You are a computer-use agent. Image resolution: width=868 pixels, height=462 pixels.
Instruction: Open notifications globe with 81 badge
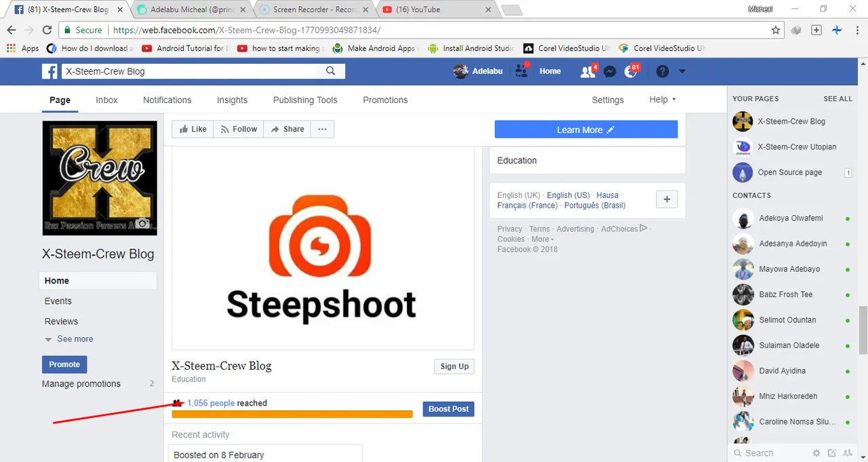(631, 71)
